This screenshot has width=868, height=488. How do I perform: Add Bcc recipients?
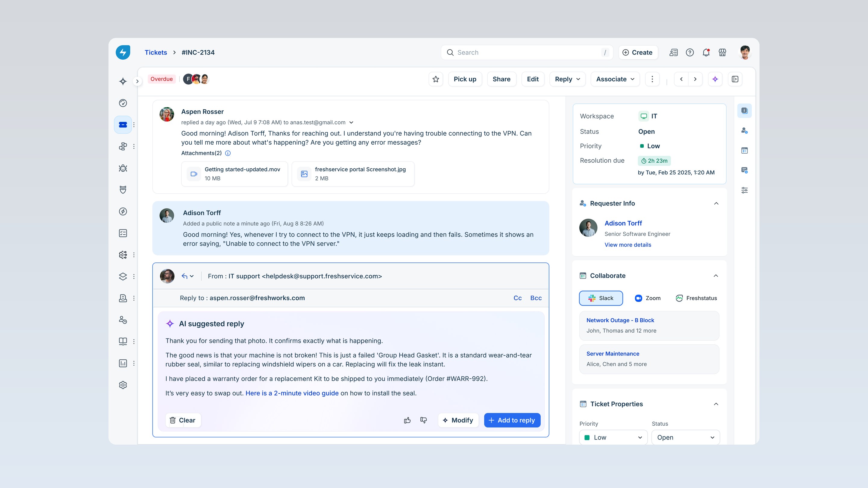pyautogui.click(x=536, y=298)
